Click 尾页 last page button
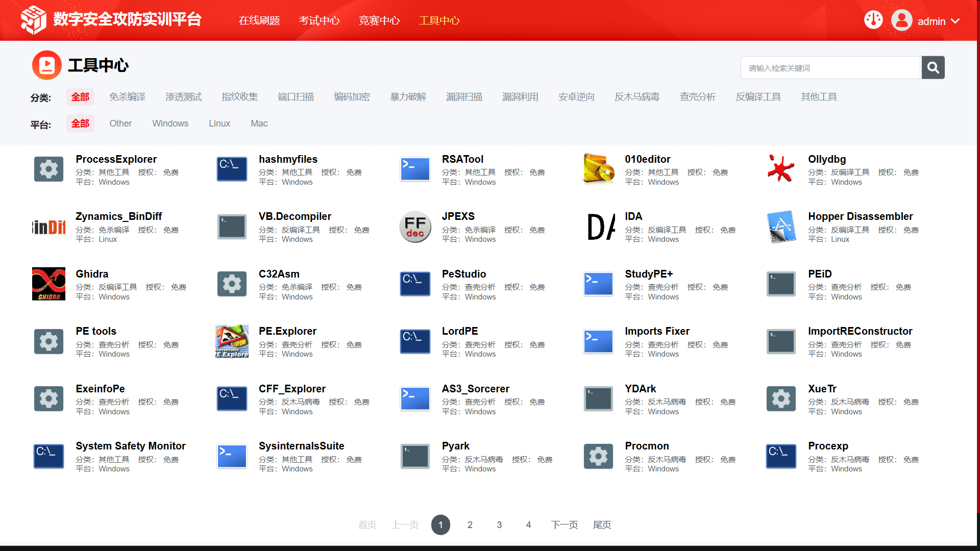This screenshot has width=980, height=551. coord(602,524)
